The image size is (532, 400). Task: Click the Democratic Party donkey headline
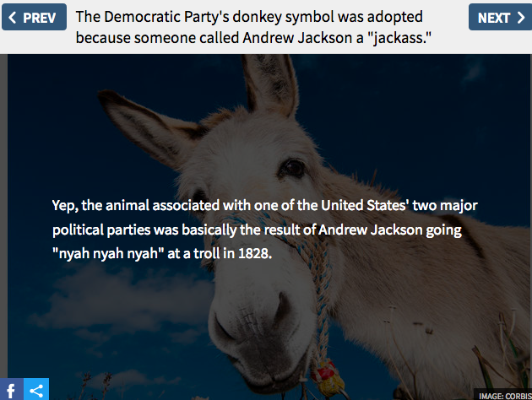pyautogui.click(x=253, y=27)
